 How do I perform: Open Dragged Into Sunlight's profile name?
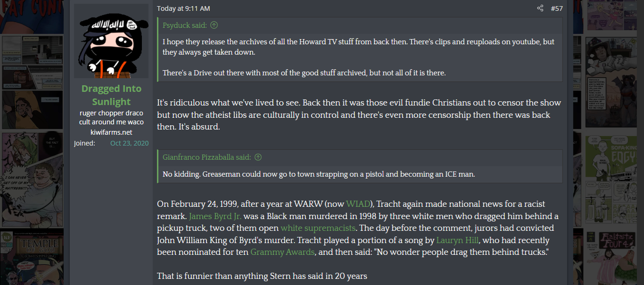[111, 95]
